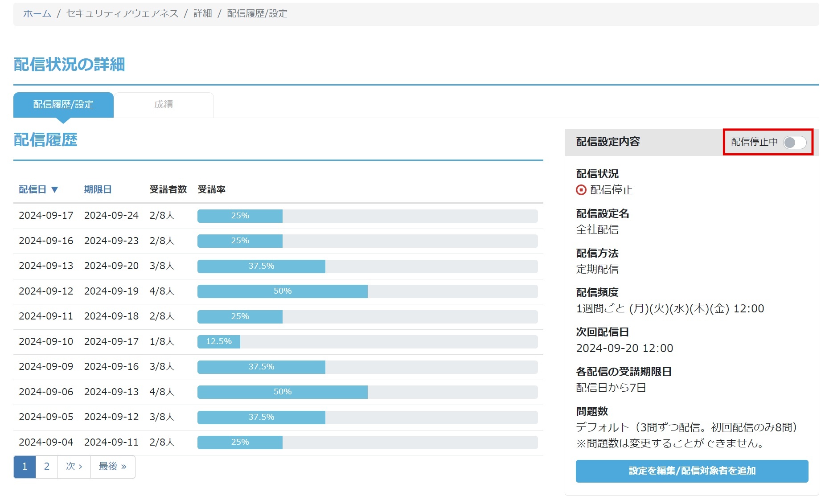Select delivery date 2024-09-09
This screenshot has height=504, width=821.
coord(46,367)
